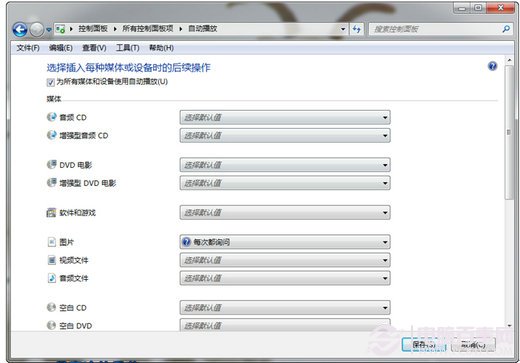Image resolution: width=520 pixels, height=363 pixels.
Task: Open the 增强型 DVD 电影 dropdown
Action: 285,183
